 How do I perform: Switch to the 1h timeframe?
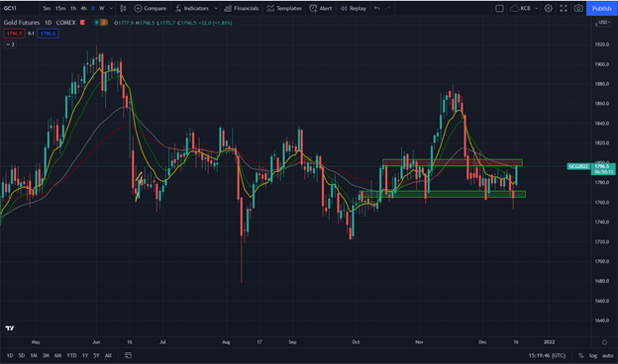(73, 8)
